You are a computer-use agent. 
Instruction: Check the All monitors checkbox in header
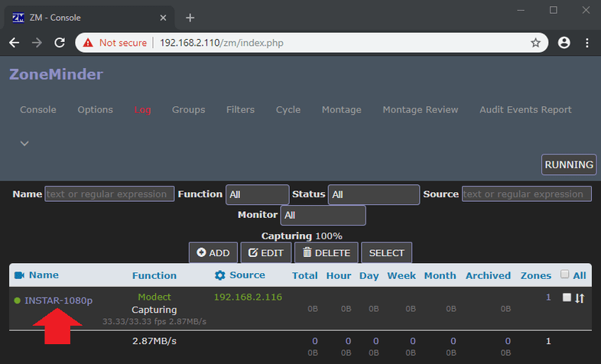[565, 275]
